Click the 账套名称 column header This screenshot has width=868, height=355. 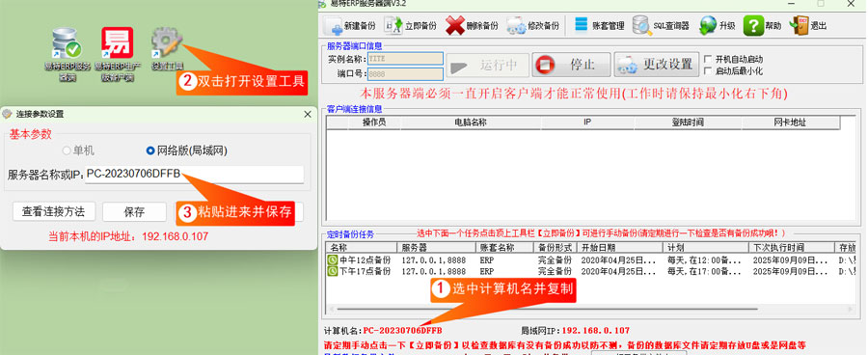coord(504,247)
